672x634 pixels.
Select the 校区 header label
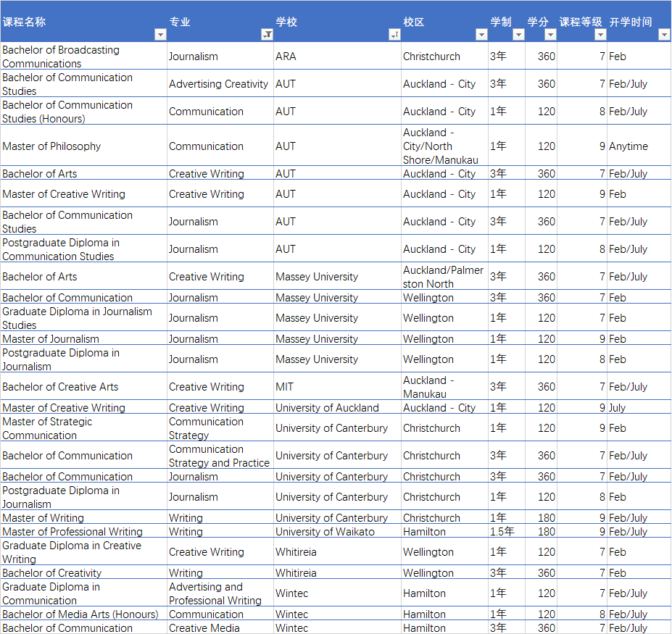(x=414, y=22)
